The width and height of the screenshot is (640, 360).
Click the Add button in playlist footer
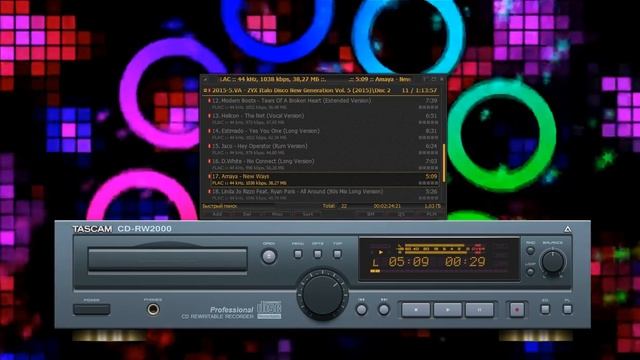[218, 214]
